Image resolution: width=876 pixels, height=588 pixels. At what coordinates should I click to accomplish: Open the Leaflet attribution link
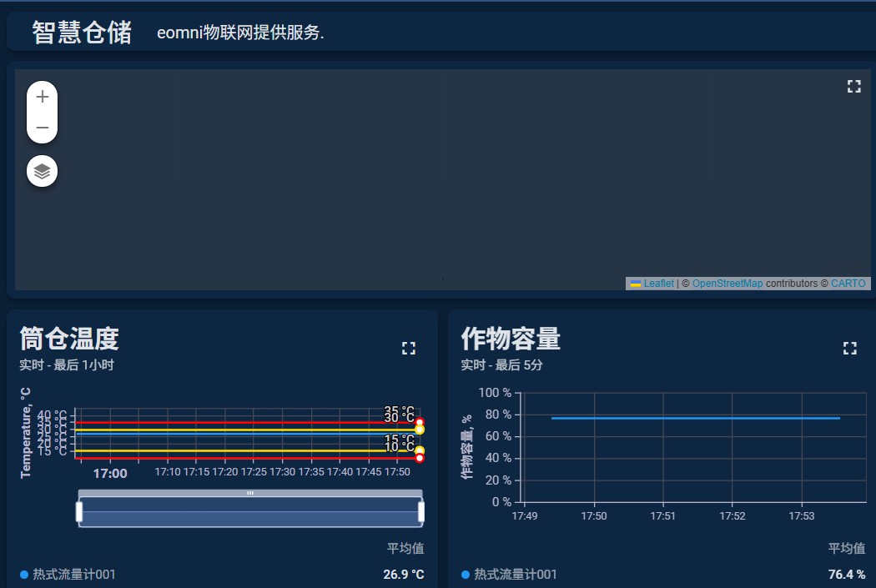tap(658, 284)
